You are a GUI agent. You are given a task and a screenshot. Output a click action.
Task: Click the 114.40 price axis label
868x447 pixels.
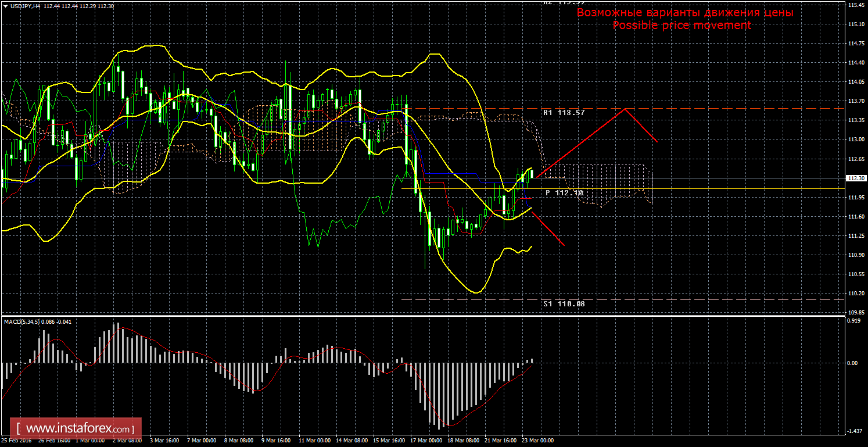tap(856, 63)
